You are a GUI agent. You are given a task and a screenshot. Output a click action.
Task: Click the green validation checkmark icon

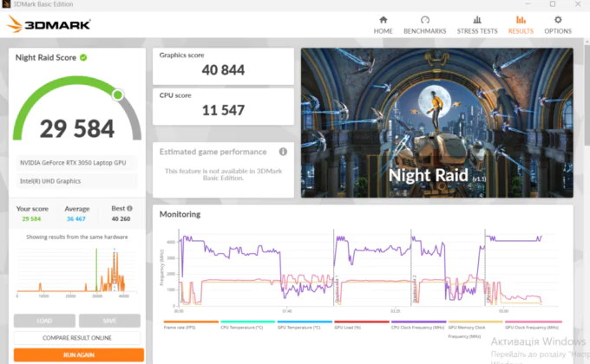(x=83, y=57)
